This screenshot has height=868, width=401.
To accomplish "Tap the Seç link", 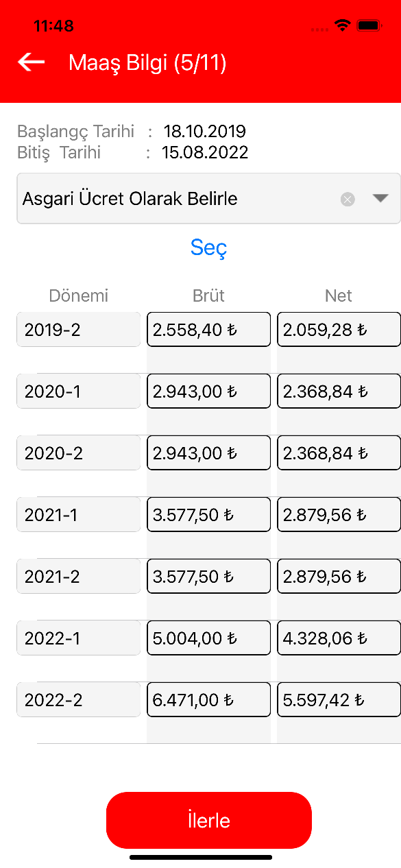I will [x=208, y=248].
